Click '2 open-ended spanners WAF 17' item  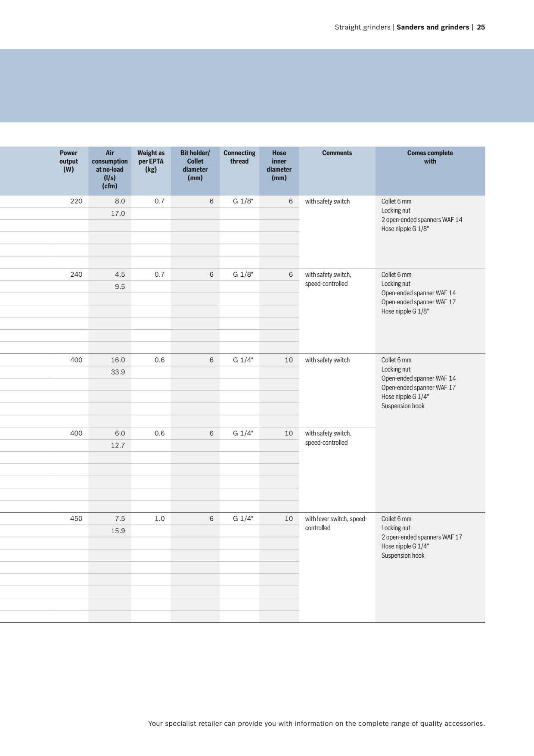pyautogui.click(x=422, y=537)
